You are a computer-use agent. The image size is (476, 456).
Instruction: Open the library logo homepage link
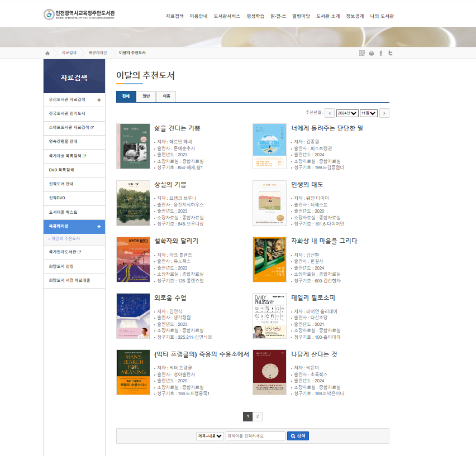pyautogui.click(x=79, y=15)
